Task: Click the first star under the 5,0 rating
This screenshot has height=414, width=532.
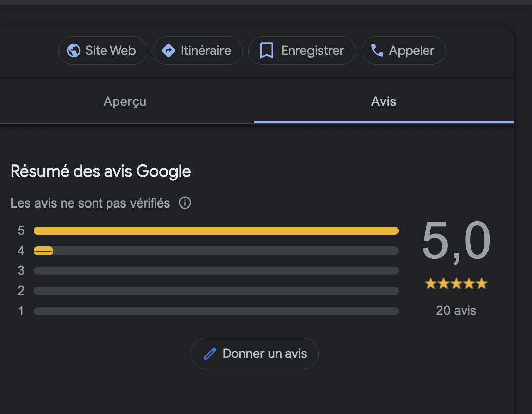Action: 431,283
